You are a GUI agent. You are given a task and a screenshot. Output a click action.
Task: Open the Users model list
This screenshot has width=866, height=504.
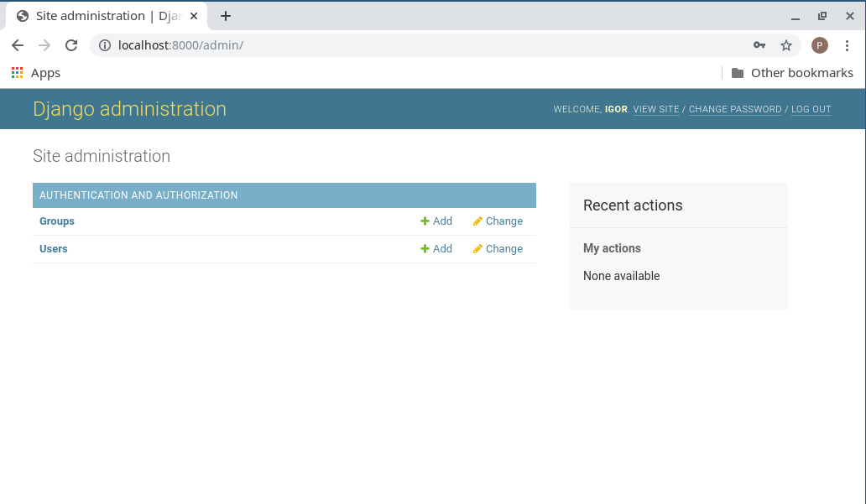coord(54,249)
